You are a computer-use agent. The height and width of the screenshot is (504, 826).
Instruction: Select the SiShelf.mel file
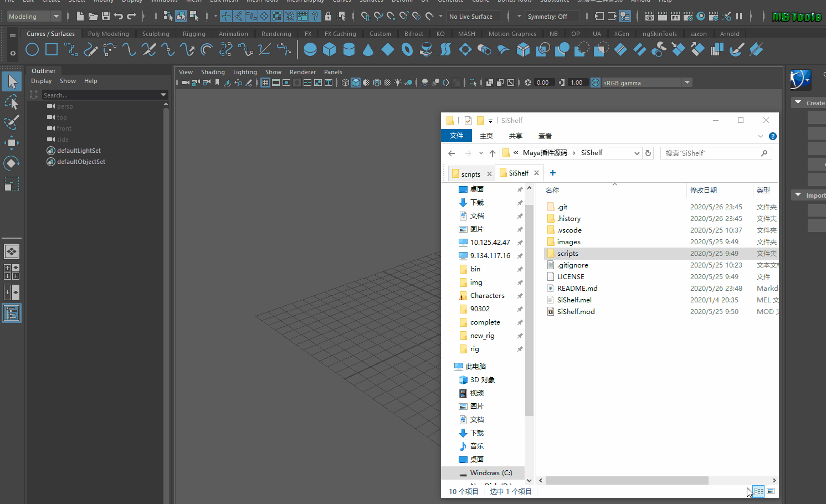pyautogui.click(x=574, y=300)
